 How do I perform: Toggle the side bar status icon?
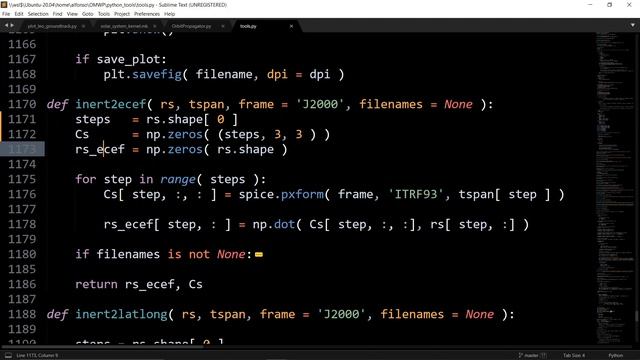click(8, 355)
